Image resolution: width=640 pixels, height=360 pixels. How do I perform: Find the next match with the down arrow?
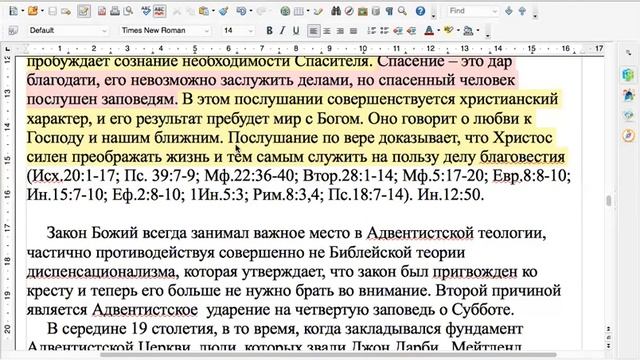click(509, 11)
